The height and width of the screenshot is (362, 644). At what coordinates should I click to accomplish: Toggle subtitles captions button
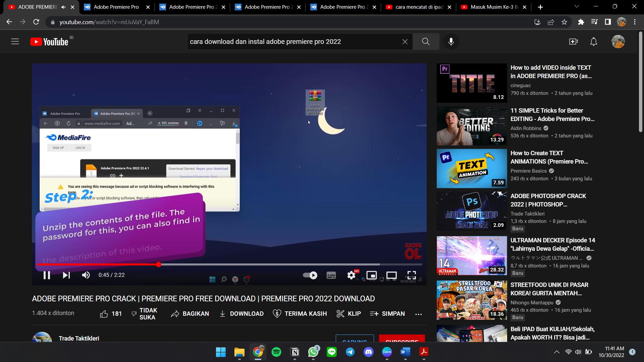point(331,275)
